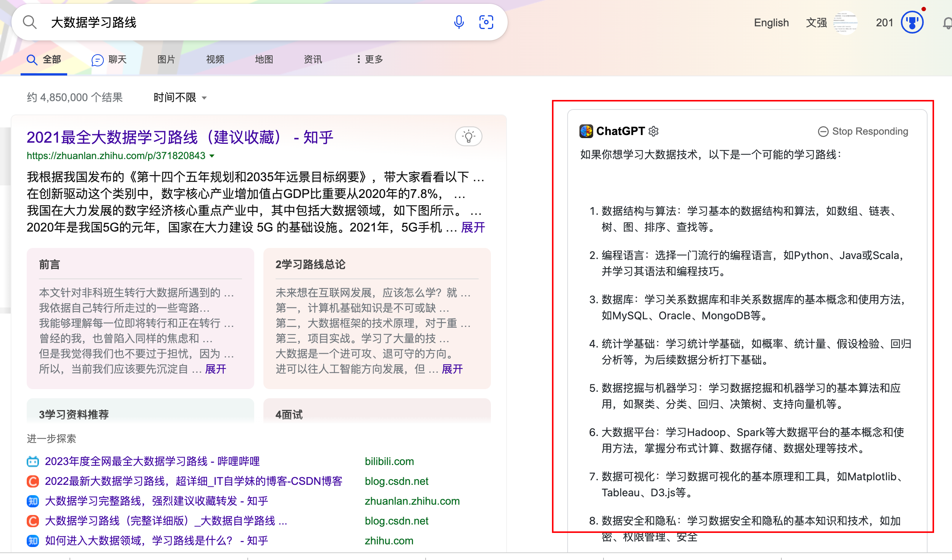Click the microphone voice search icon

click(459, 22)
